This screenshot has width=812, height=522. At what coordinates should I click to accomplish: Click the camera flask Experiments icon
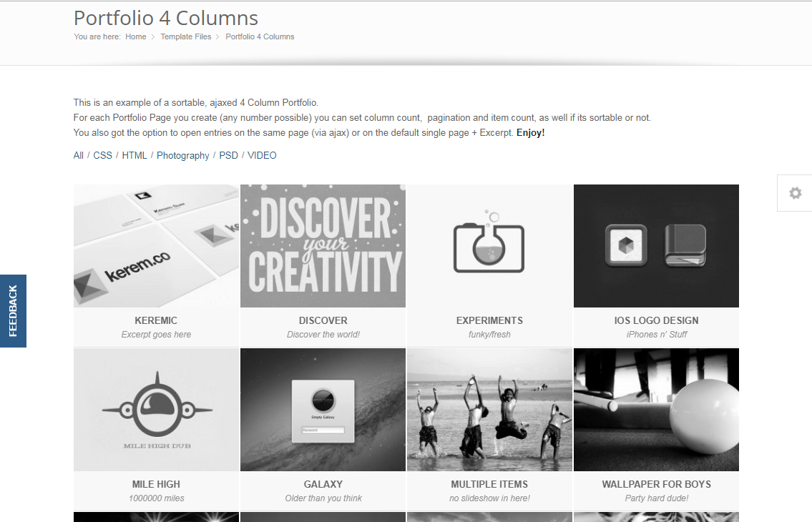click(x=489, y=246)
